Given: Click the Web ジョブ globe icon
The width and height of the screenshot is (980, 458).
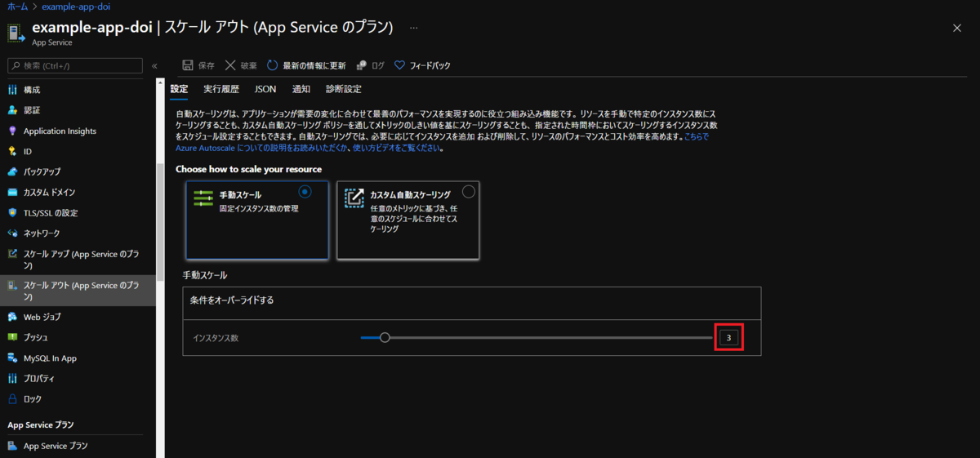Looking at the screenshot, I should click(x=12, y=317).
